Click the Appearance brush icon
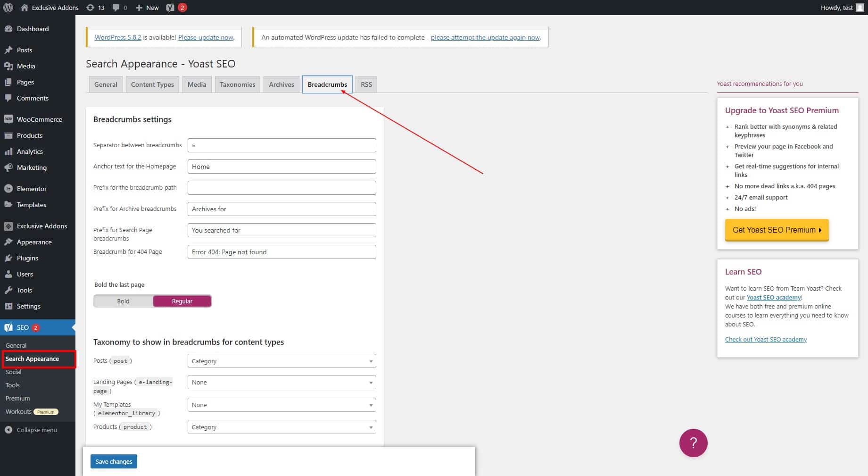Viewport: 868px width, 476px height. coord(8,242)
